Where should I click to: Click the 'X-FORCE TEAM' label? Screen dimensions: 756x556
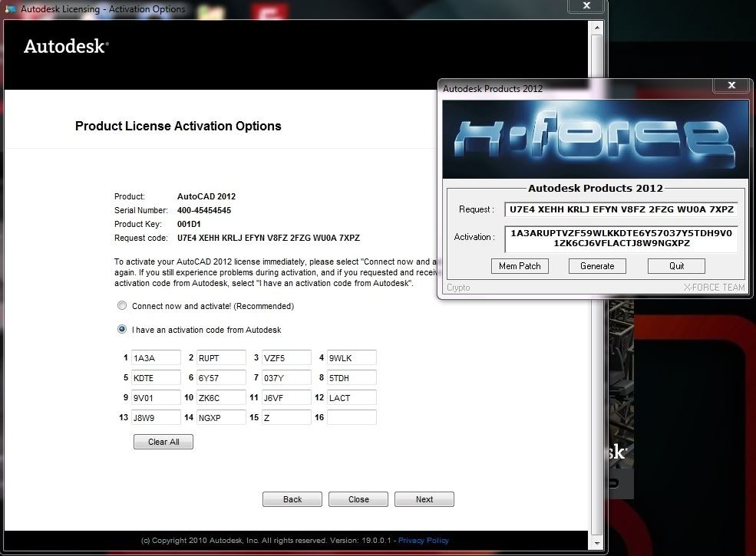click(714, 288)
